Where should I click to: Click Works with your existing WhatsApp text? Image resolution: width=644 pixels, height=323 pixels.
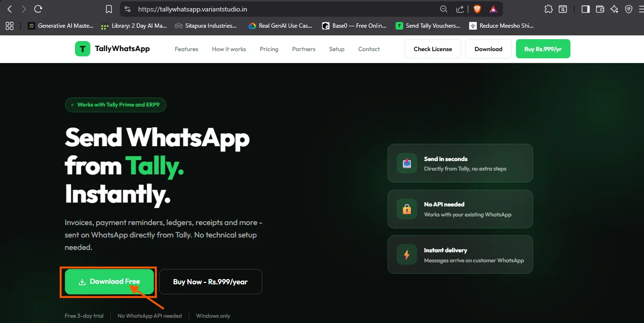coord(468,215)
